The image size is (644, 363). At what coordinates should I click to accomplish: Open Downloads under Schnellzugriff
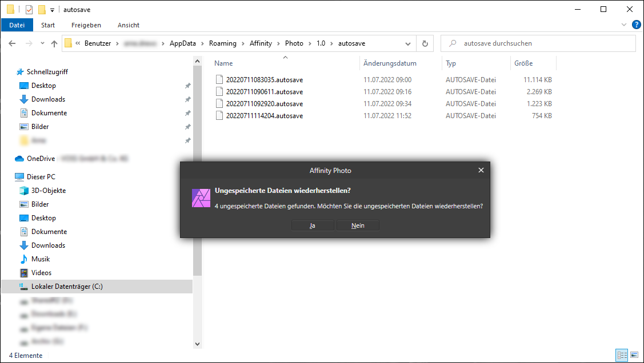pos(48,99)
